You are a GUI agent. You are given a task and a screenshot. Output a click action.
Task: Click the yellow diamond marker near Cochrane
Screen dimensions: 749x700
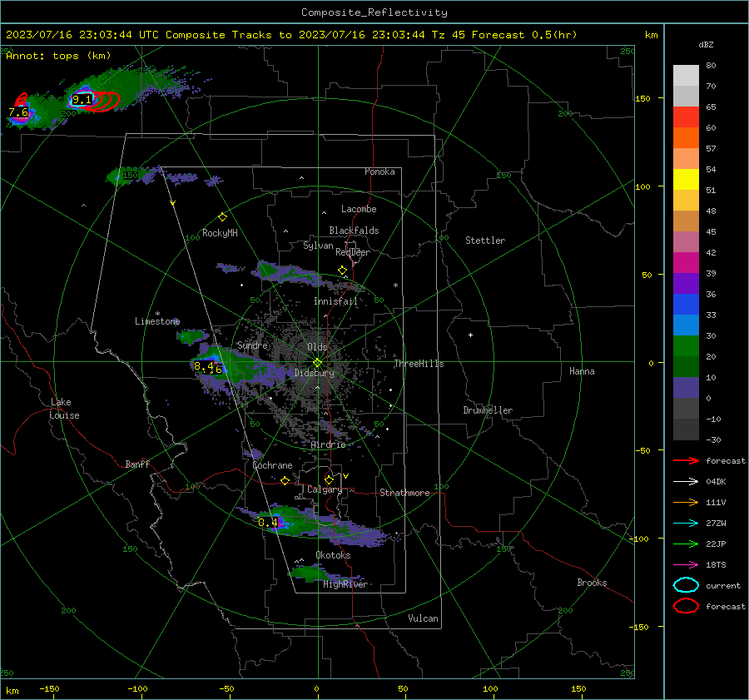[285, 481]
